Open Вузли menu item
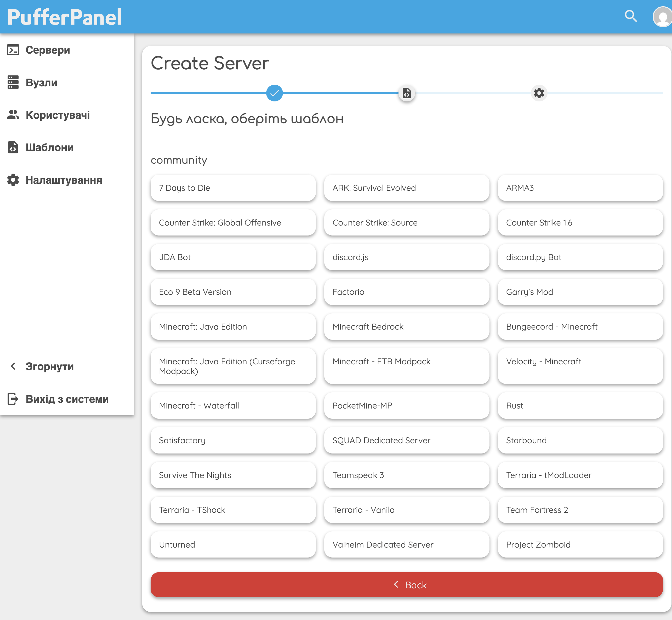This screenshot has height=620, width=672. 67,83
